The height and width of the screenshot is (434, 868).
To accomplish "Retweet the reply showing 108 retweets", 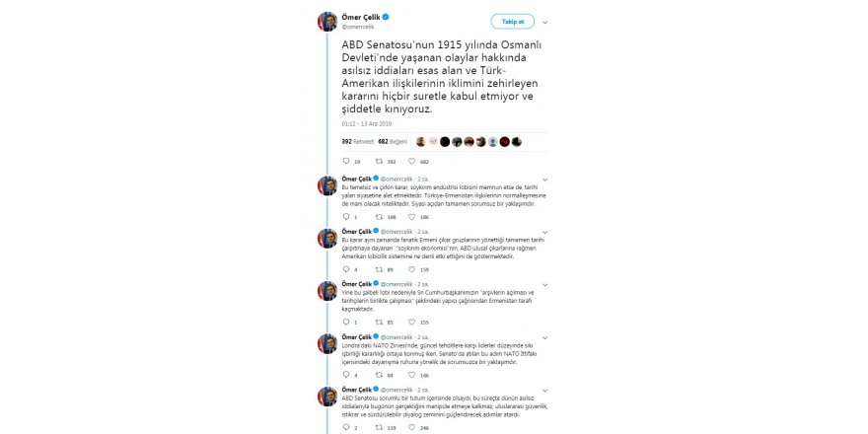I will click(x=379, y=216).
